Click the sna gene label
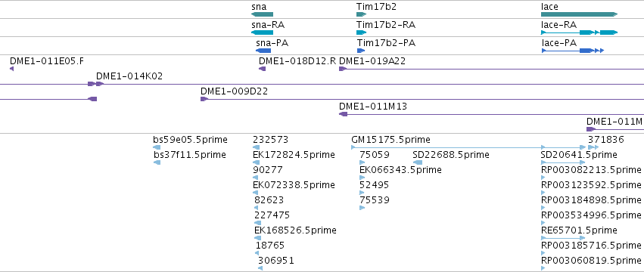 (x=259, y=7)
